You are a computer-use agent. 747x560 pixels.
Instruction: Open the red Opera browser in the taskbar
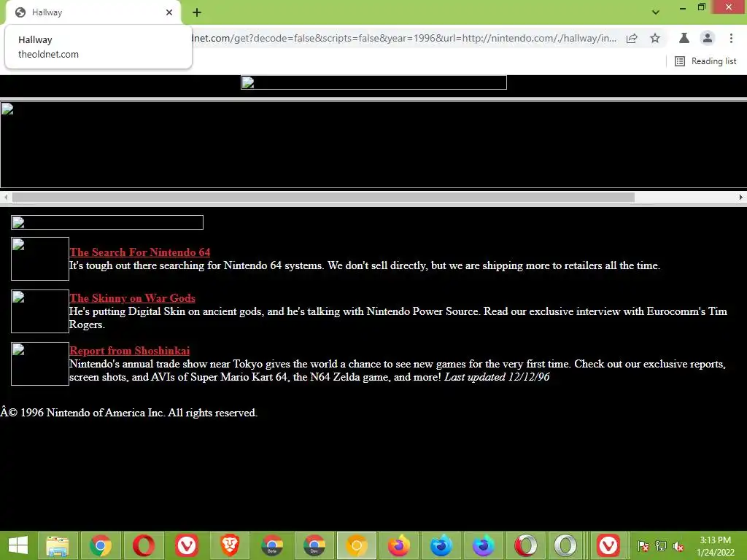pyautogui.click(x=144, y=545)
